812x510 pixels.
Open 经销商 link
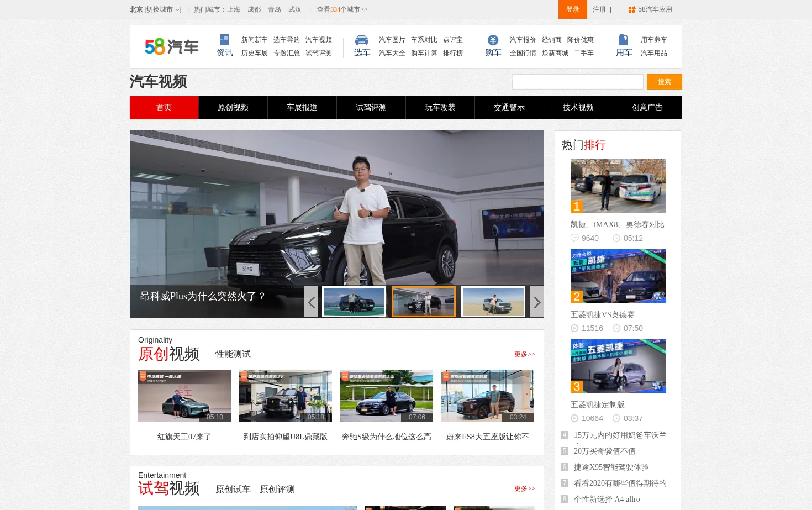pyautogui.click(x=552, y=40)
